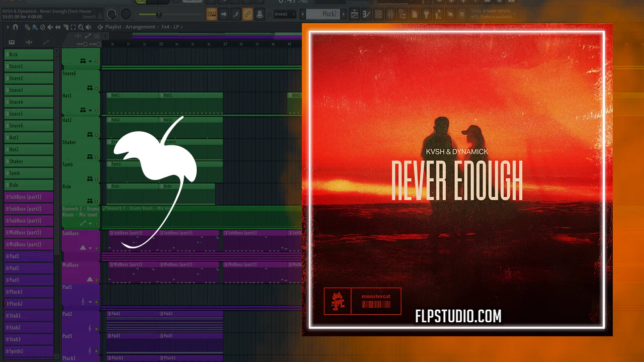Switch picker to the audio waveform tab
Viewport: 644px width, 362px height.
[x=29, y=42]
